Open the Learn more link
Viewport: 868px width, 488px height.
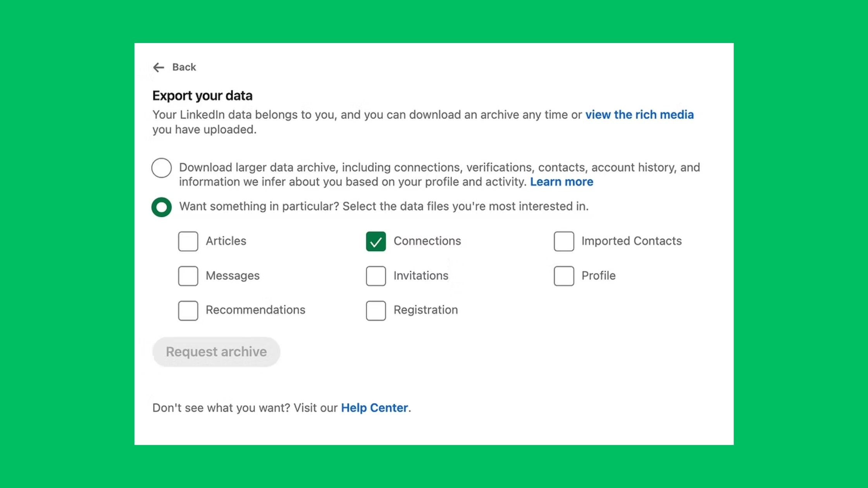561,181
